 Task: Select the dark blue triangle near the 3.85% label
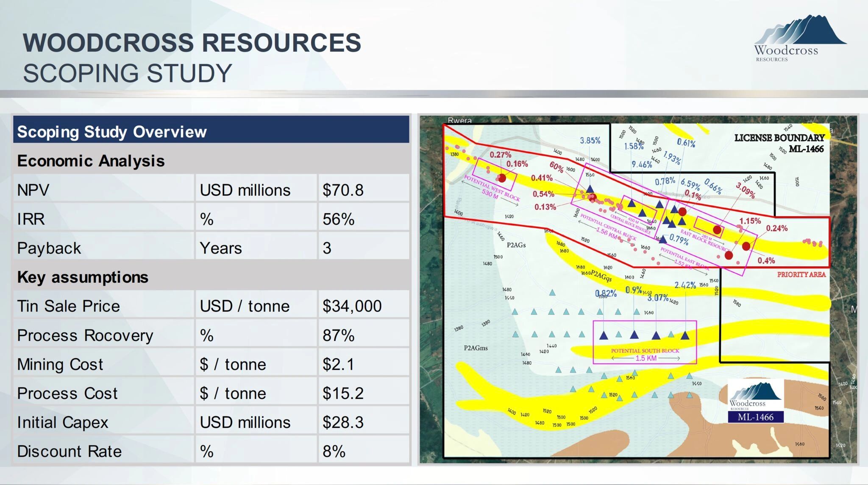590,189
